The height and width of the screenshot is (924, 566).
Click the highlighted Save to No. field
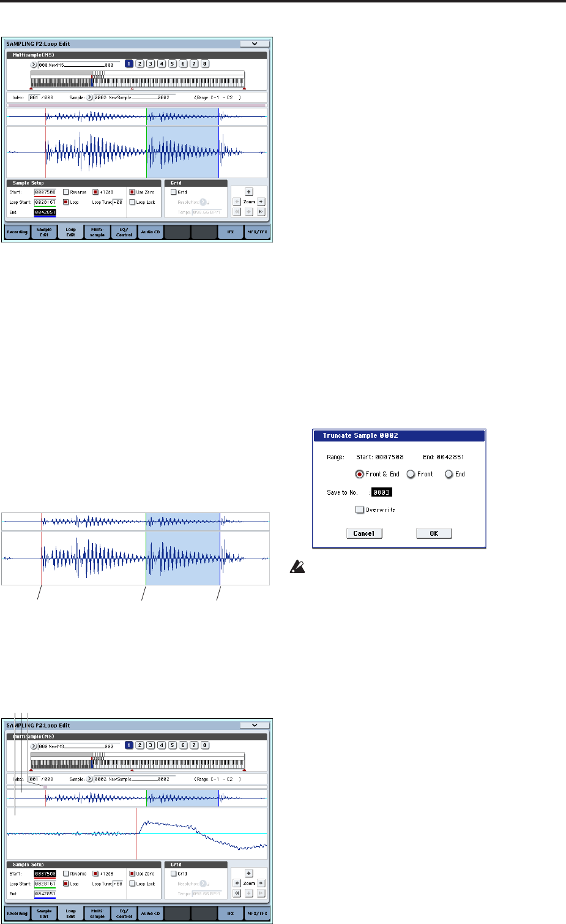tap(382, 492)
